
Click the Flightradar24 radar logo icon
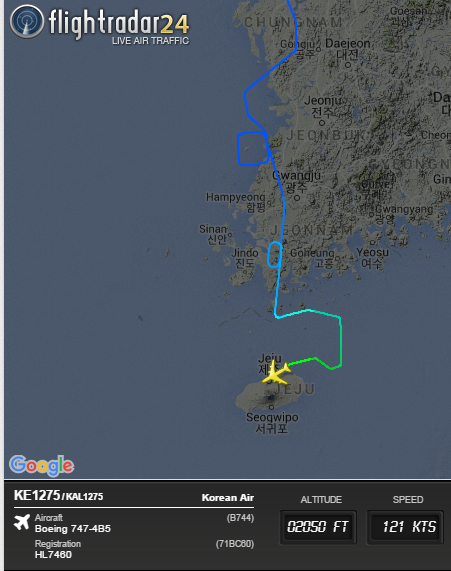pos(27,22)
